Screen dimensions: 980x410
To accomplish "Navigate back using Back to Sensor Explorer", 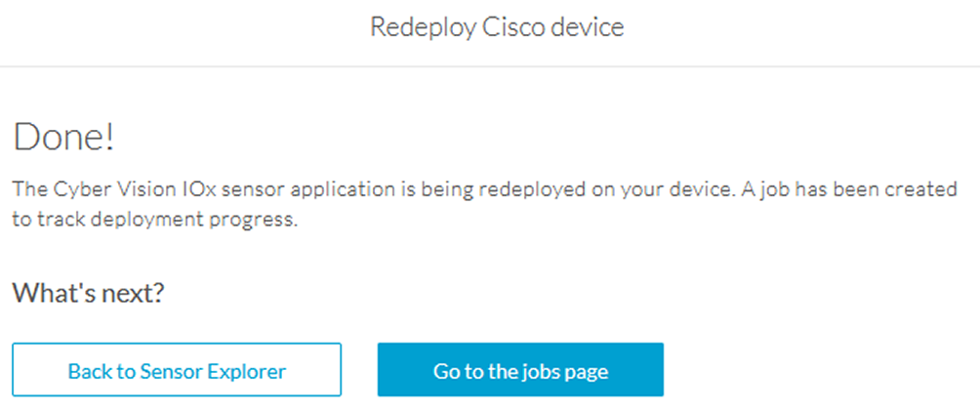I will tap(177, 369).
